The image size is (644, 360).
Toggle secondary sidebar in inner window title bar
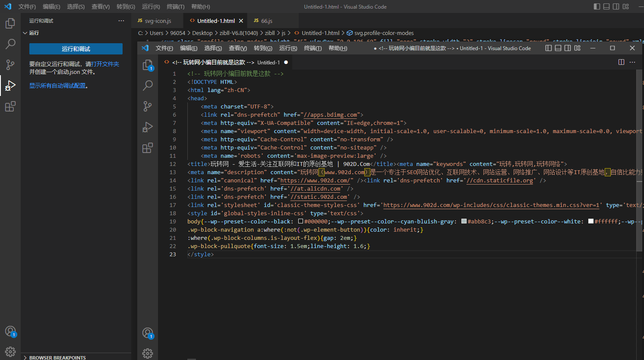568,48
